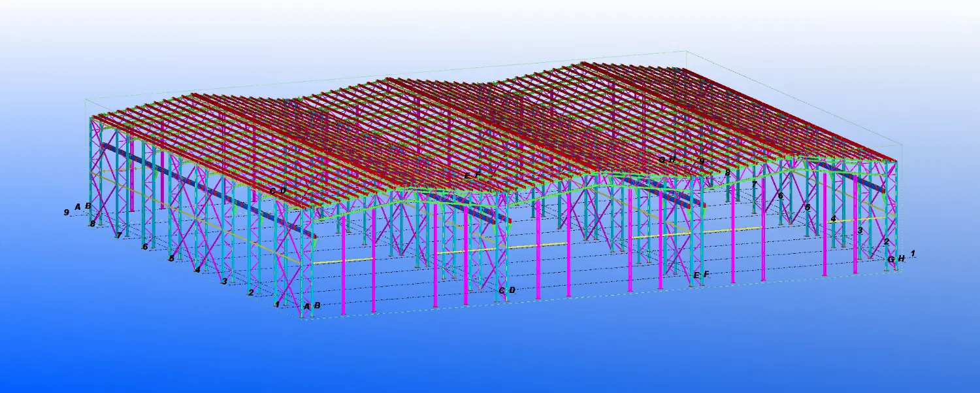Viewport: 980px width, 393px height.
Task: Click grid label D at front edge
Action: [x=512, y=290]
